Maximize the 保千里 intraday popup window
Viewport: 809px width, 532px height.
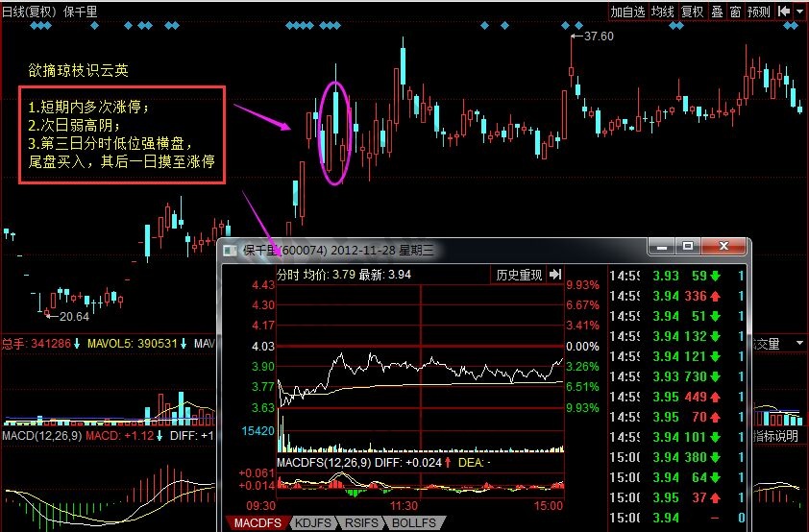(688, 248)
